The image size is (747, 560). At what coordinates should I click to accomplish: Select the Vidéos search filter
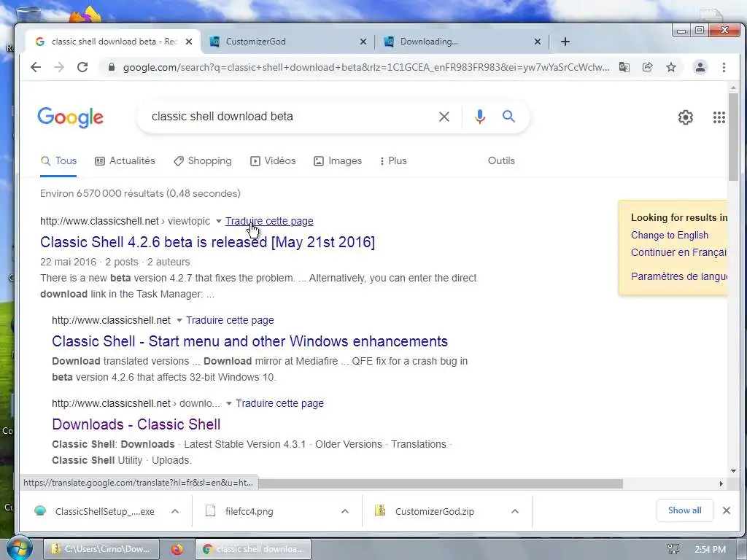pos(273,161)
